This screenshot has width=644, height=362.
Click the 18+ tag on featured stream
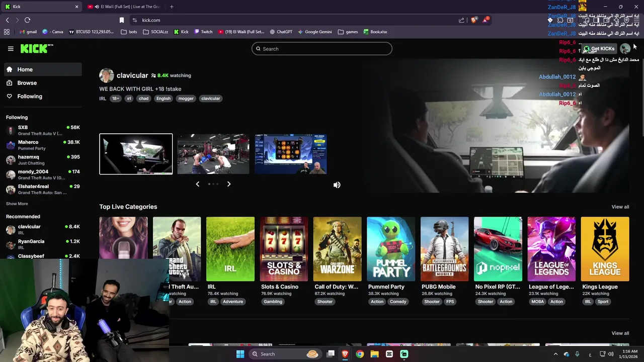coord(116,99)
